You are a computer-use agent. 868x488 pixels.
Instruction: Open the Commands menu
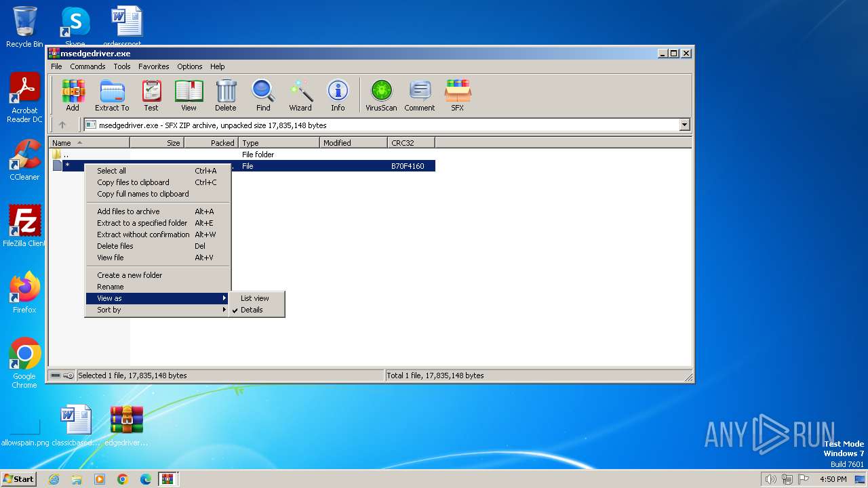coord(87,66)
